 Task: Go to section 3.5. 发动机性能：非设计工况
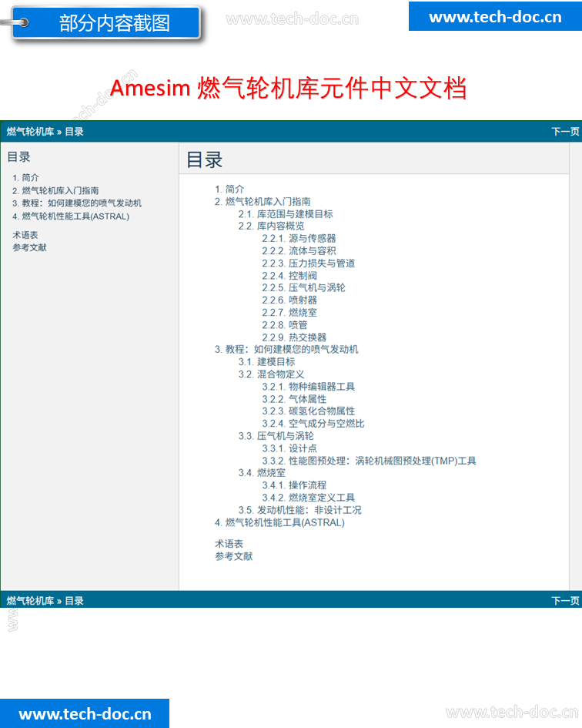pos(299,510)
